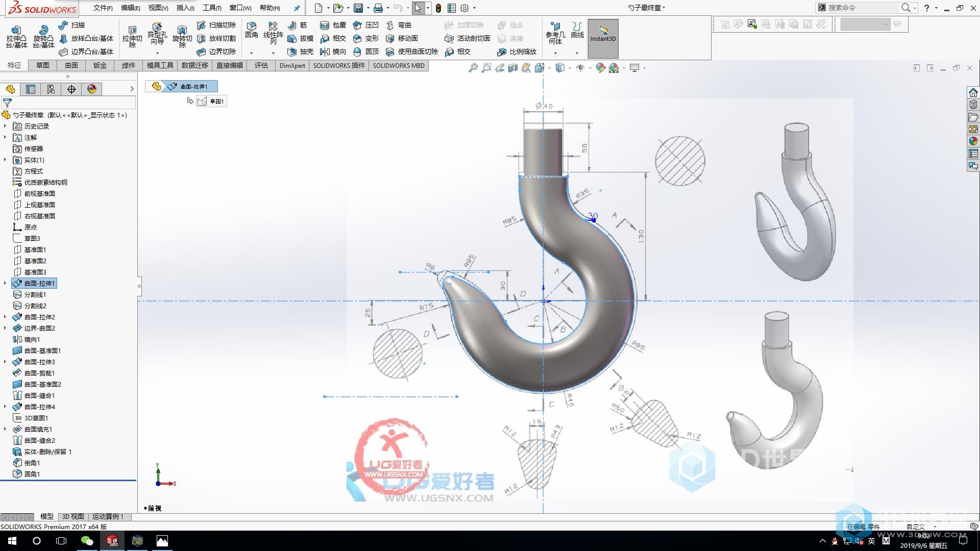Expand the 曲面-拉伸4 feature node

5,407
